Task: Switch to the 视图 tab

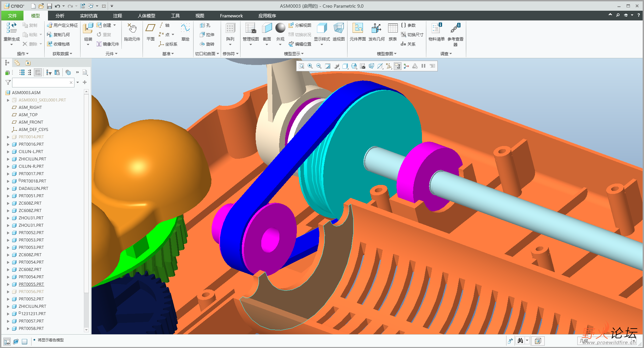Action: (200, 16)
